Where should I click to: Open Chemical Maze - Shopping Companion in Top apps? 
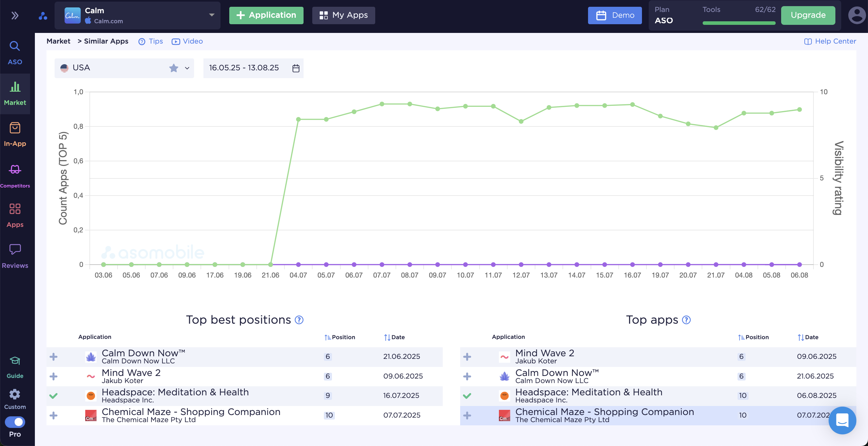point(604,412)
